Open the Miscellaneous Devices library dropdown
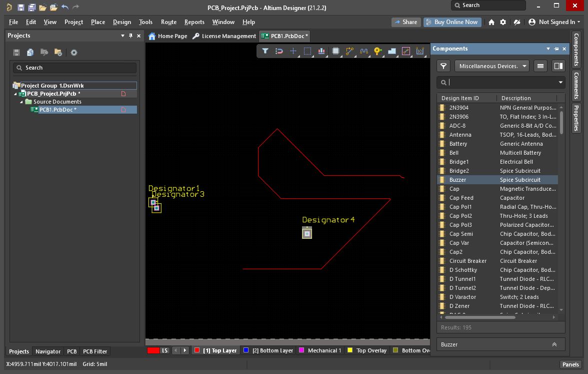The height and width of the screenshot is (374, 588). (x=492, y=66)
